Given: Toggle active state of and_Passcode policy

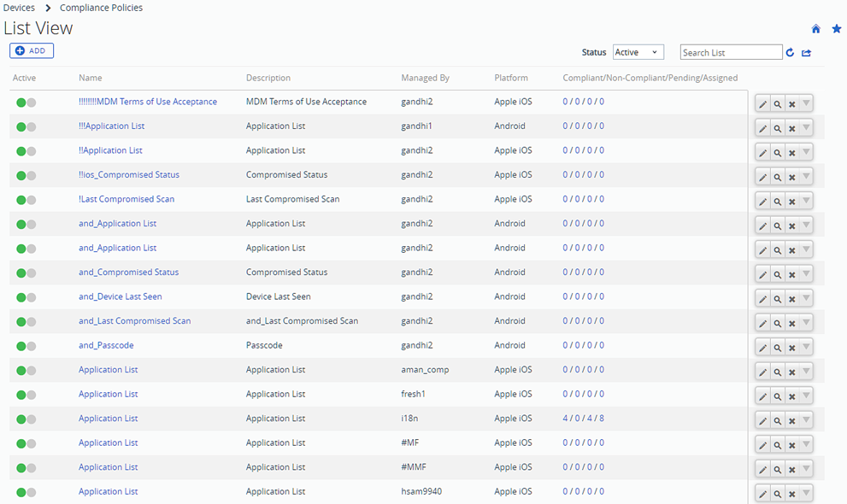Looking at the screenshot, I should click(x=26, y=346).
